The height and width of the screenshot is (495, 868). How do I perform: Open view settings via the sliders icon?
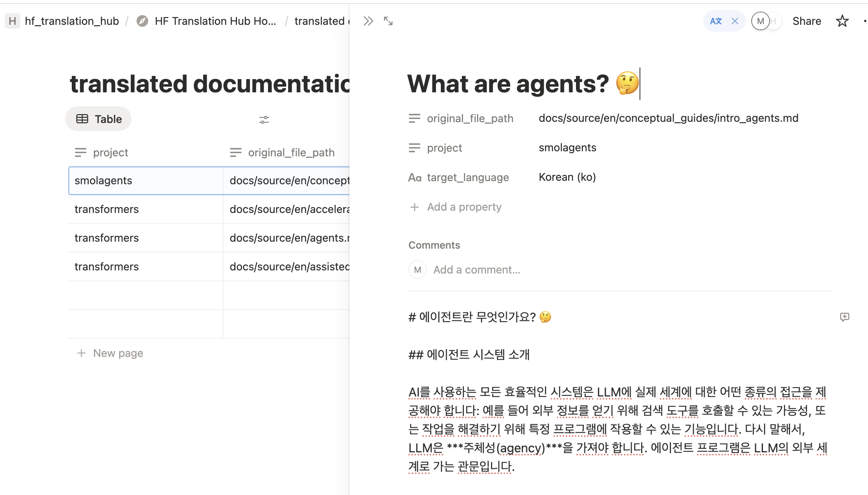(264, 119)
